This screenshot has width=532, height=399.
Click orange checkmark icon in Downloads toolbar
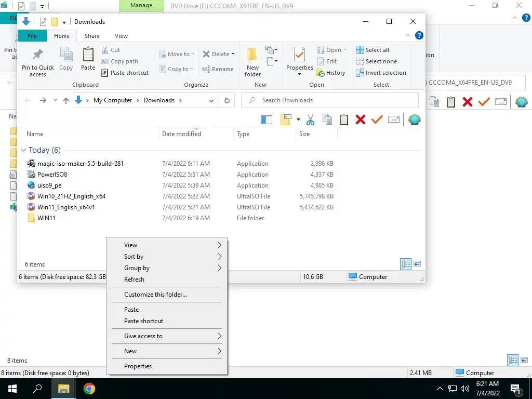click(x=377, y=119)
